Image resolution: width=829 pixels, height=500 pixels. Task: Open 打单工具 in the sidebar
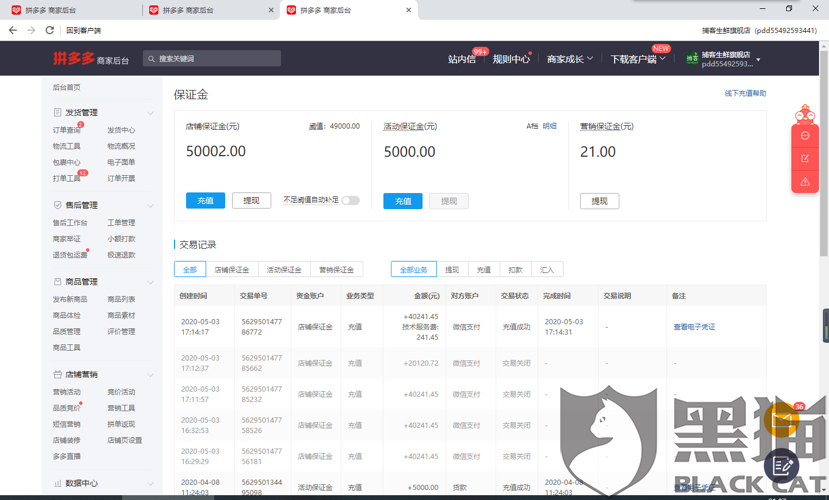click(x=67, y=179)
